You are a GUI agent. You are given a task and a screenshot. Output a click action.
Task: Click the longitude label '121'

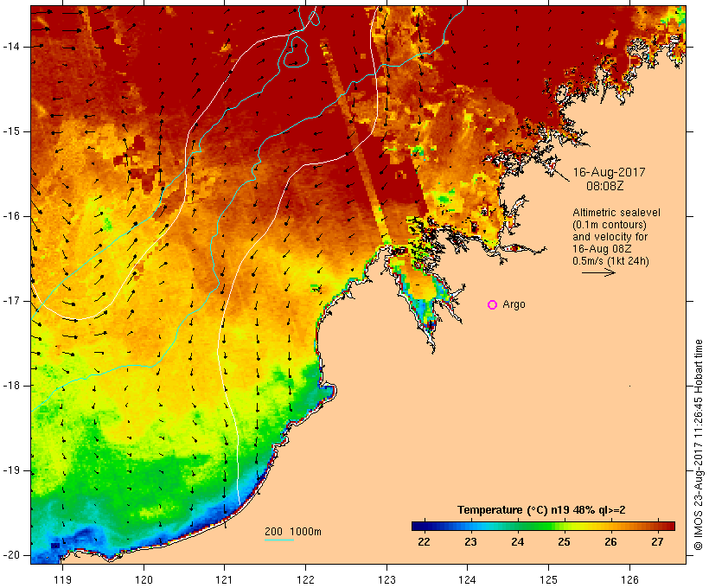point(224,579)
